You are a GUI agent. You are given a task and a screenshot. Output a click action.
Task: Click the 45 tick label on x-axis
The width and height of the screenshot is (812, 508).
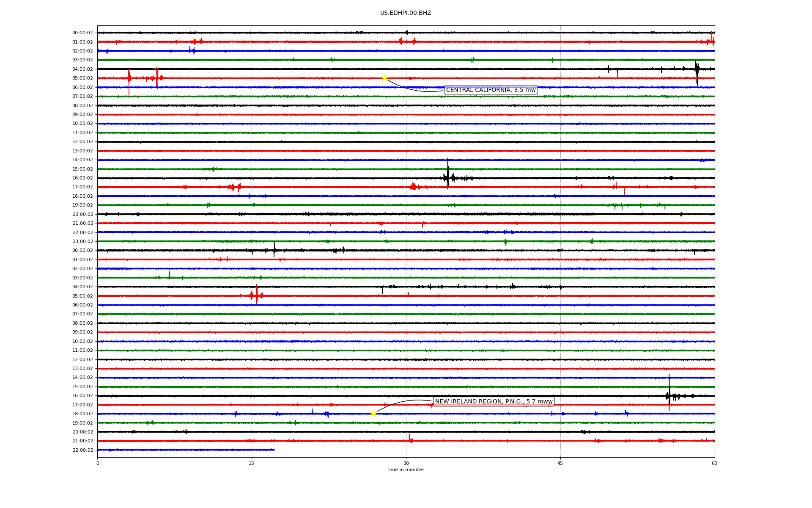point(560,463)
